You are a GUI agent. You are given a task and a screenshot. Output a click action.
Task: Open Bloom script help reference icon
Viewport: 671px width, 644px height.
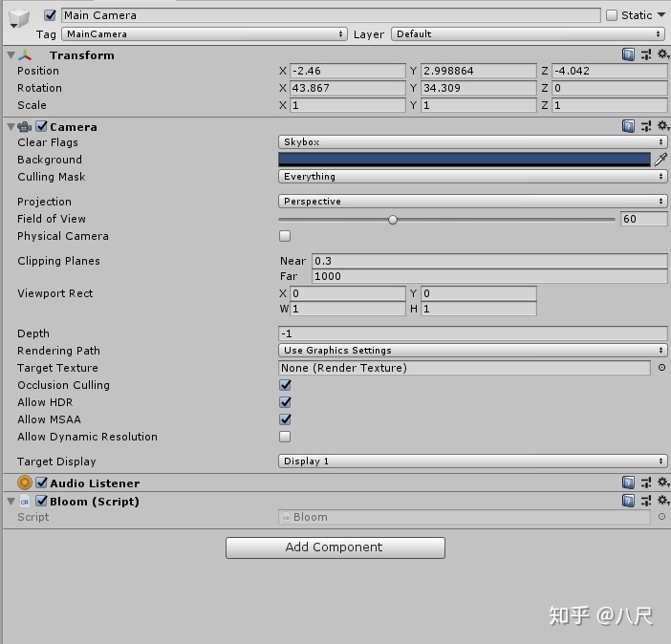628,501
